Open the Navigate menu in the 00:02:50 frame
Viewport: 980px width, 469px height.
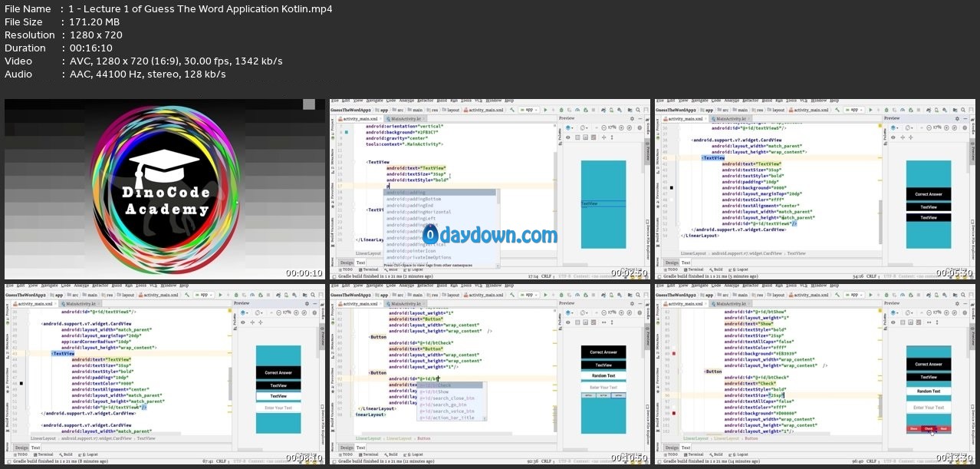click(376, 101)
